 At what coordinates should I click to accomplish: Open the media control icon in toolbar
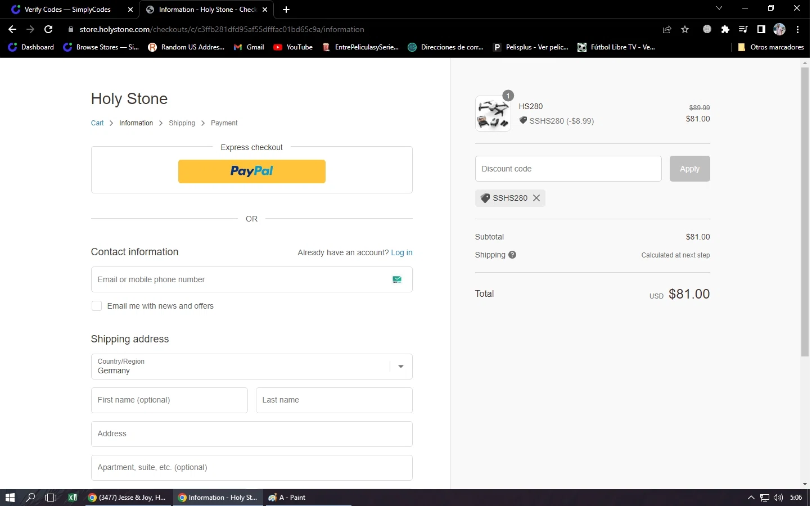coord(743,29)
